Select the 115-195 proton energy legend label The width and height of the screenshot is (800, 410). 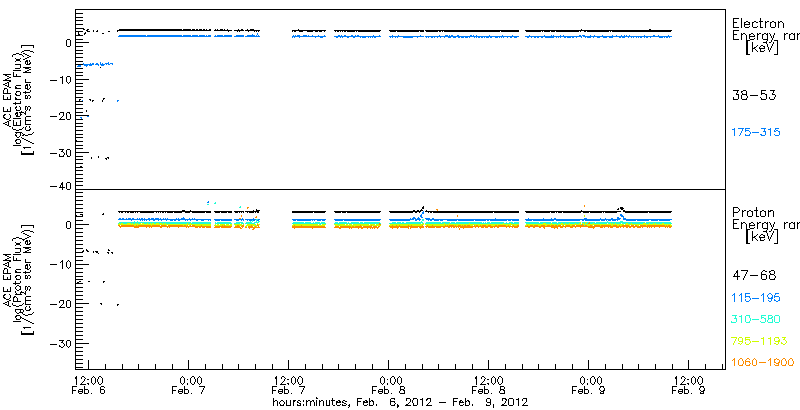pyautogui.click(x=756, y=298)
